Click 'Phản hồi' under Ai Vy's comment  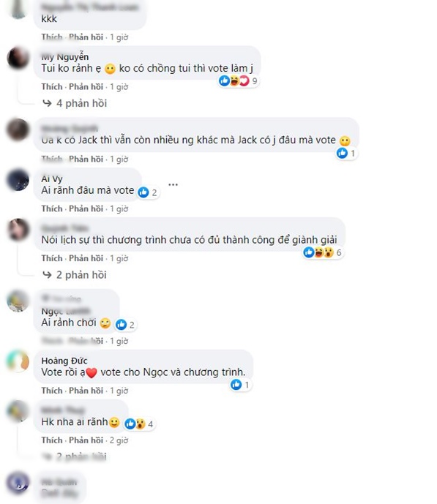point(86,209)
